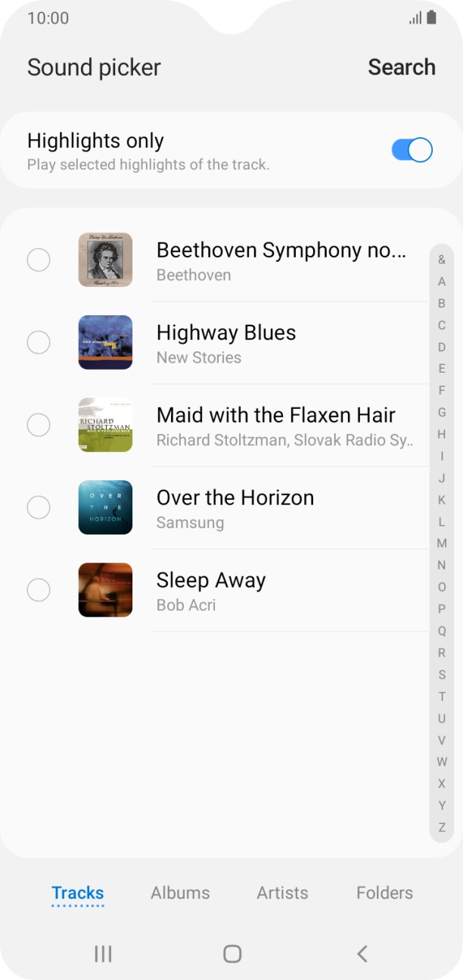Screen dimensions: 463x980
Task: Jump to letter B in the alphabet index
Action: (440, 304)
